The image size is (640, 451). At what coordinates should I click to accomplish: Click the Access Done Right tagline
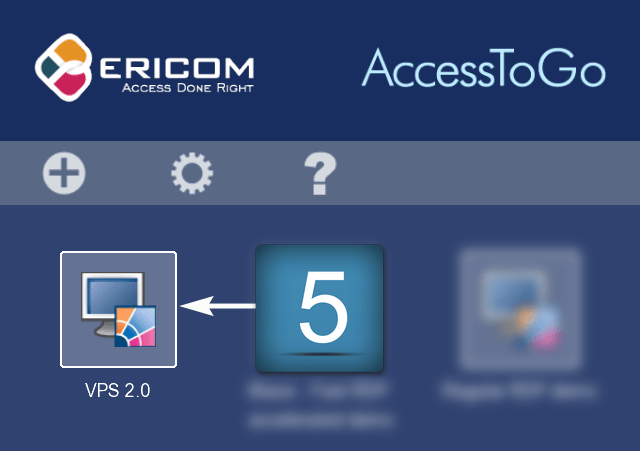188,88
